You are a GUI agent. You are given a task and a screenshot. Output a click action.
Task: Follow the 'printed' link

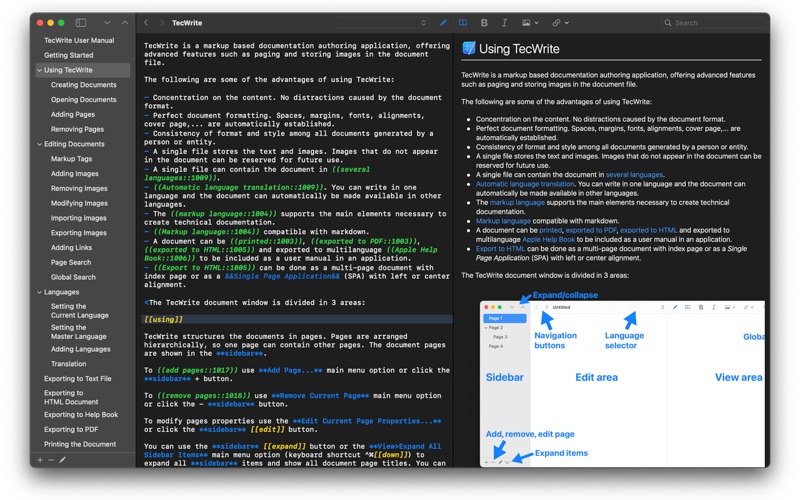pyautogui.click(x=550, y=230)
